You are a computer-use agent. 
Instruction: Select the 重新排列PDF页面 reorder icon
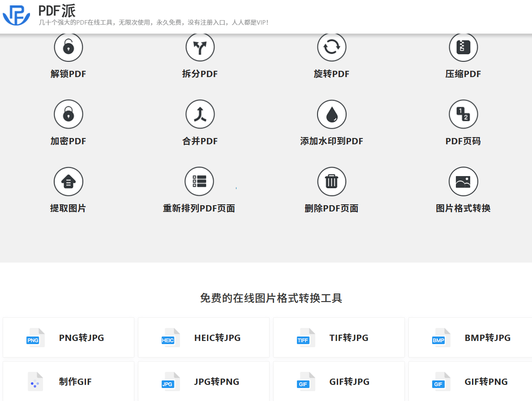[200, 181]
